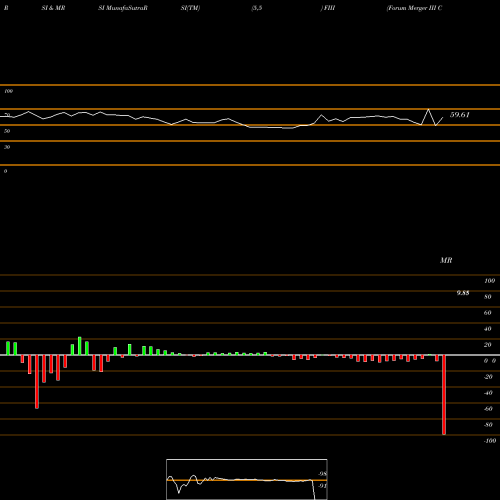Screen dimensions: 500x500
Task: Click the MR panel title
Action: point(446,260)
